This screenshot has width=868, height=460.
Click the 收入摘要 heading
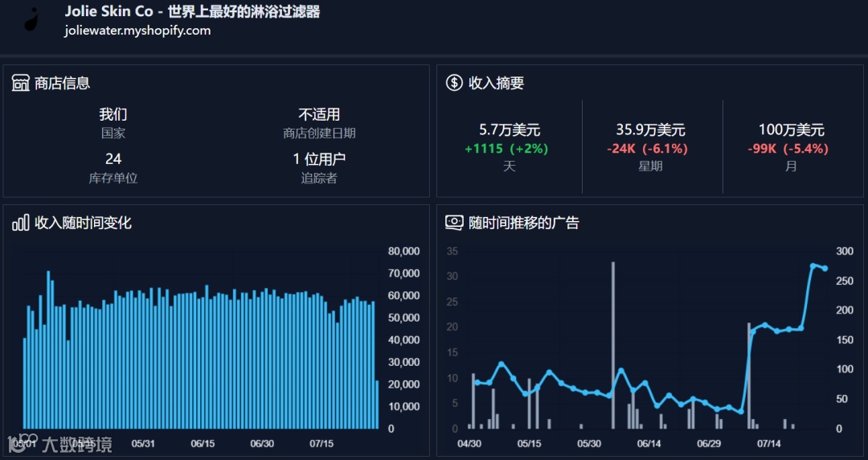[496, 83]
